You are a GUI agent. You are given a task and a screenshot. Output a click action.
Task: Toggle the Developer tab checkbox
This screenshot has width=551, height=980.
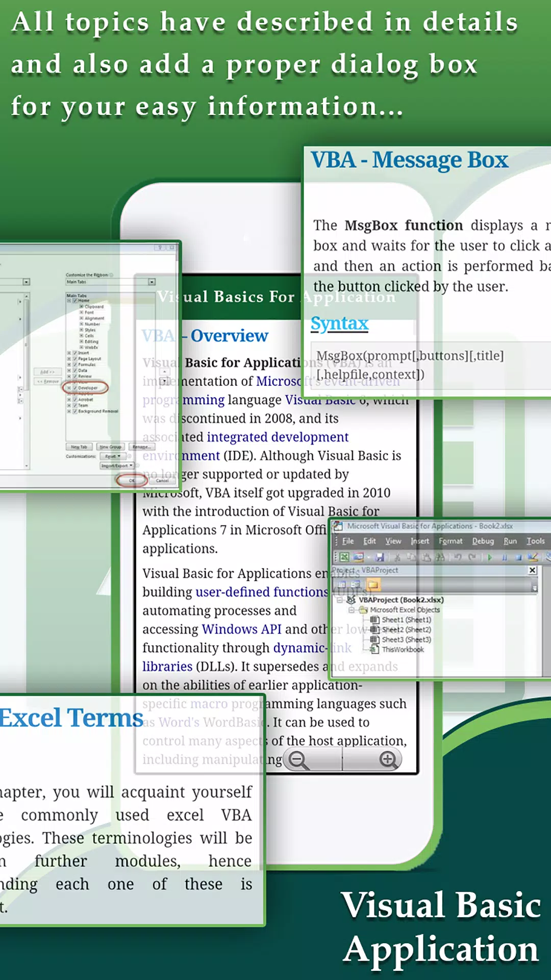point(75,388)
